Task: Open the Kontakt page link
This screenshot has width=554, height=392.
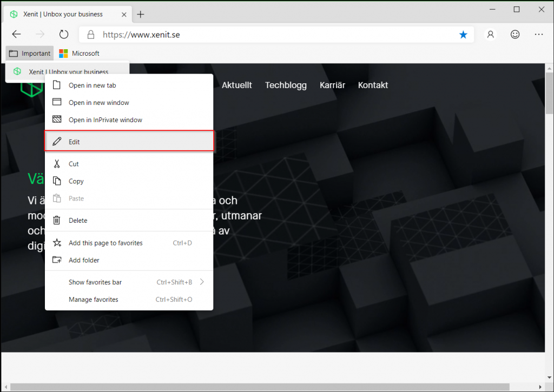Action: (373, 85)
